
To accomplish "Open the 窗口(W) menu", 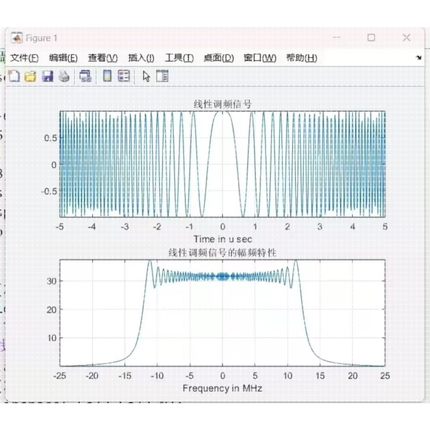I will pyautogui.click(x=260, y=58).
